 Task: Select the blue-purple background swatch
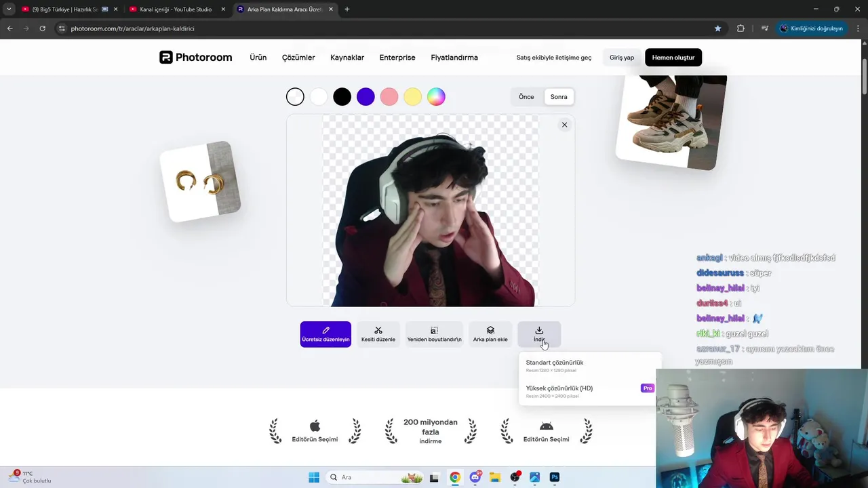click(x=366, y=97)
